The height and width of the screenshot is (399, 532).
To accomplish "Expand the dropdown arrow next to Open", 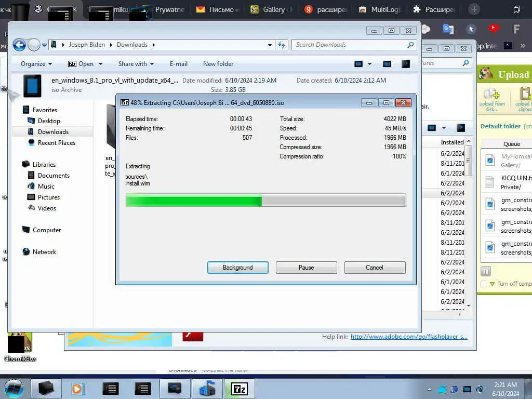I will [x=100, y=64].
